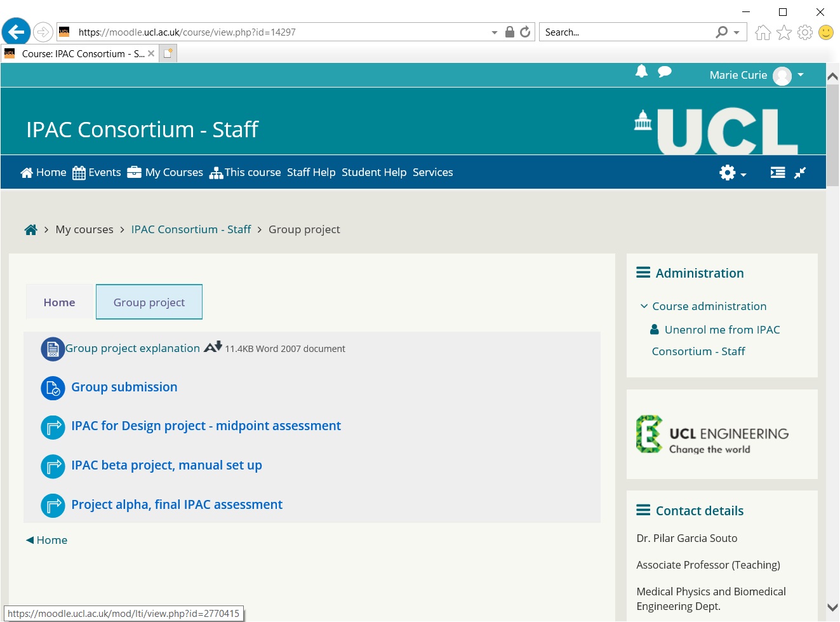Click the browser forward arrow button
The image size is (840, 622).
pyautogui.click(x=43, y=32)
